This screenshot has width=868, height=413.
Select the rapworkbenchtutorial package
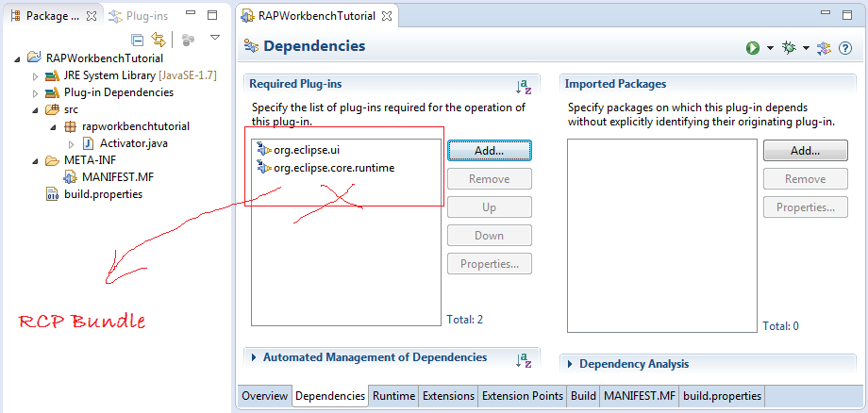click(x=136, y=126)
